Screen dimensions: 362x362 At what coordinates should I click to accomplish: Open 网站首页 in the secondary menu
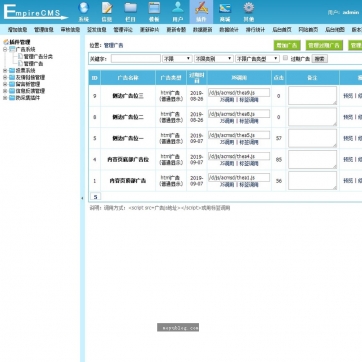coord(308,30)
